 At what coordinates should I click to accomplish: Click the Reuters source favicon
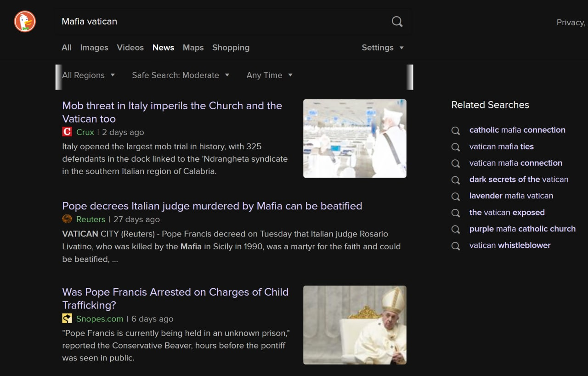67,219
